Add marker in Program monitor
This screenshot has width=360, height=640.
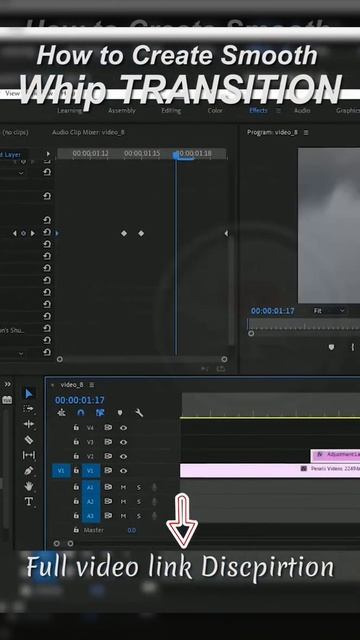click(331, 347)
